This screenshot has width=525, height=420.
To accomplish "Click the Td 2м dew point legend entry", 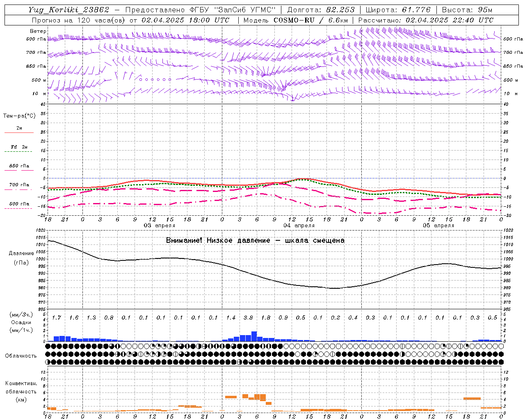I will tap(19, 147).
